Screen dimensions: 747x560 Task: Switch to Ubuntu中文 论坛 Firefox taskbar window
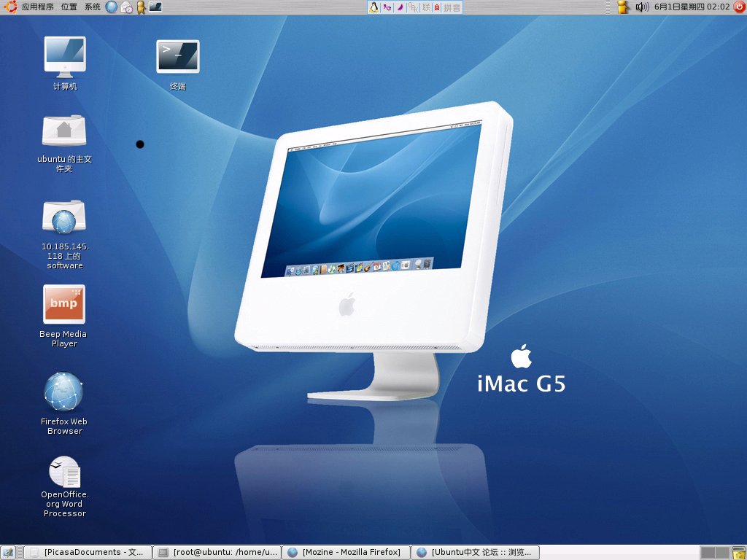point(475,553)
